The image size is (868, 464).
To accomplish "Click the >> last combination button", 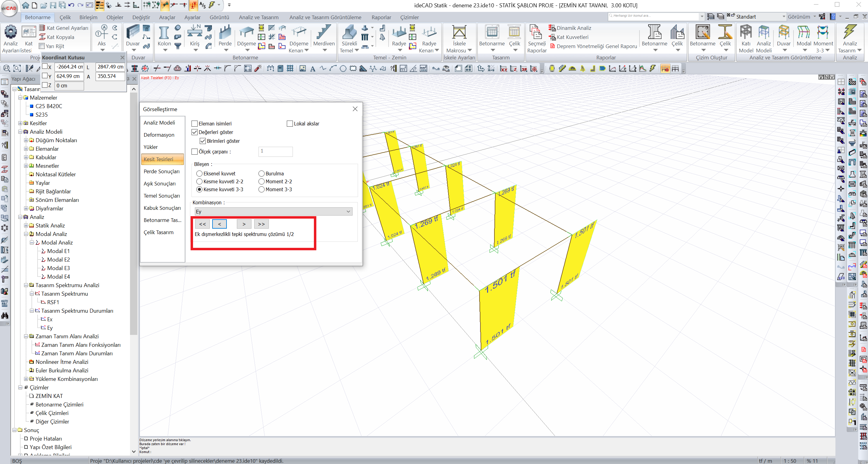I will [261, 224].
